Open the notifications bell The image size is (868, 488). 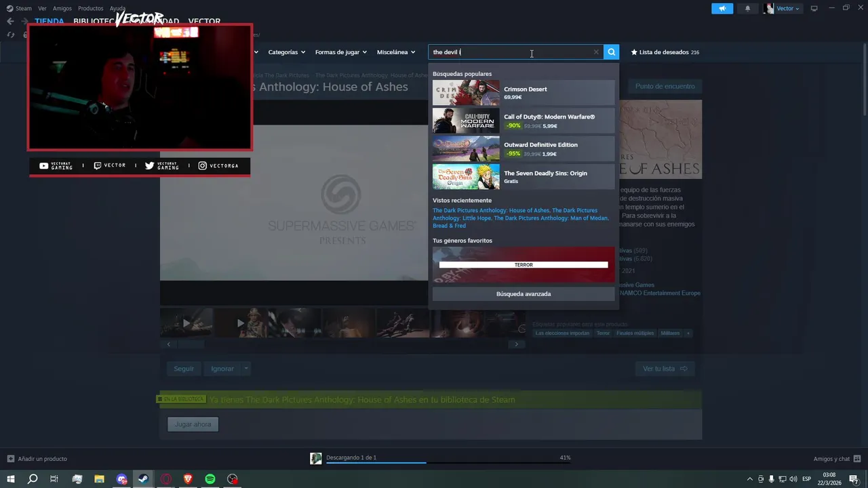[748, 8]
